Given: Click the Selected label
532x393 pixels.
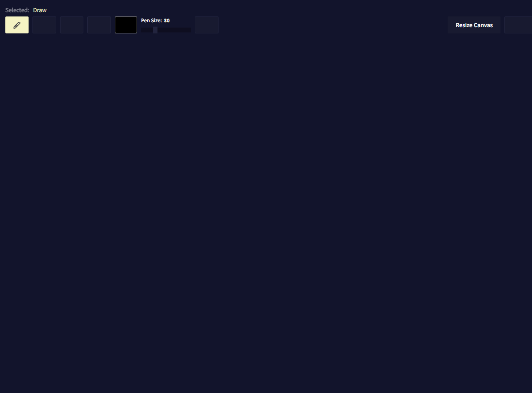Looking at the screenshot, I should click(17, 10).
